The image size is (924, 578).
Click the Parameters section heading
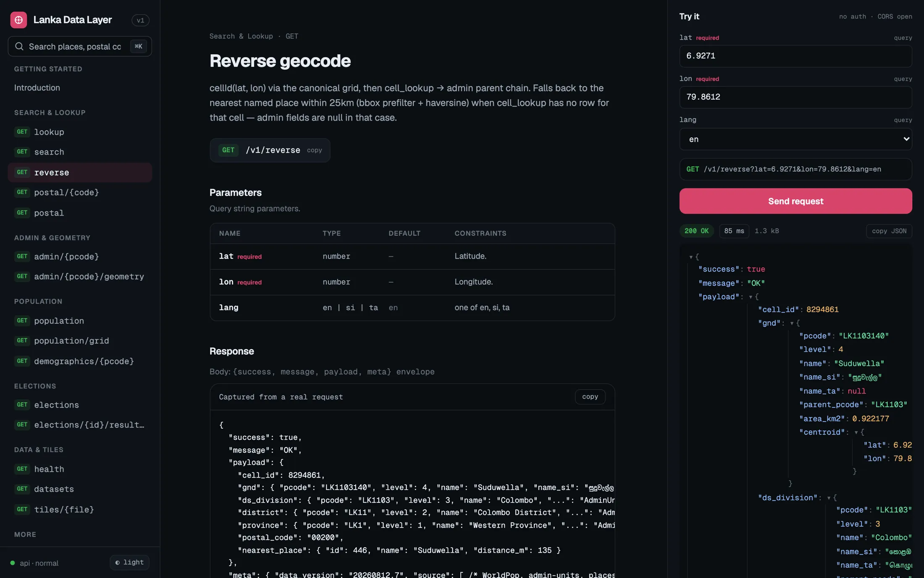pyautogui.click(x=235, y=193)
